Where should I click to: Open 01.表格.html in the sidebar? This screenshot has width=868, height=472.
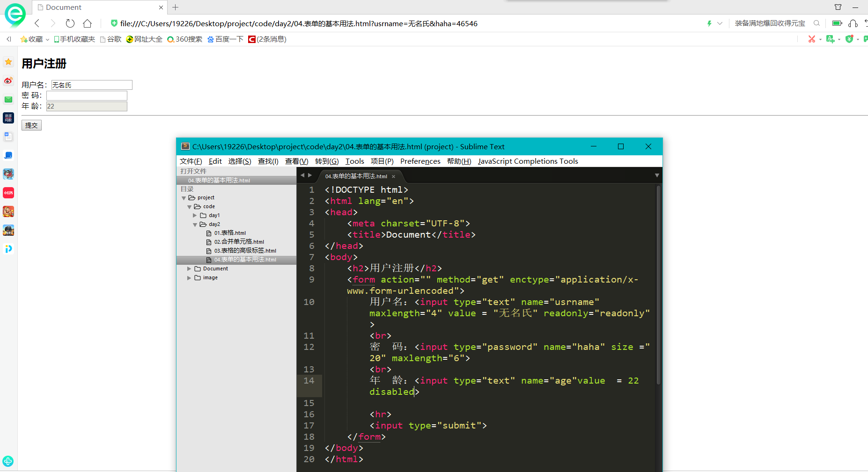pyautogui.click(x=230, y=233)
